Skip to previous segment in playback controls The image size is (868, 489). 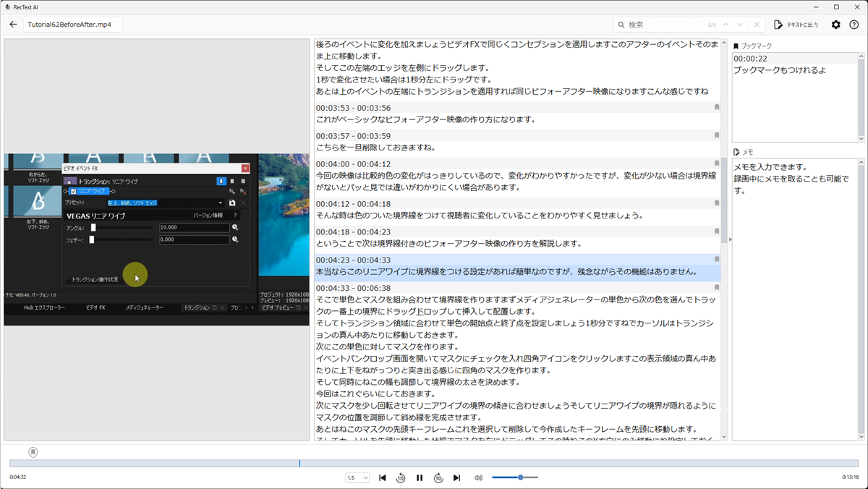click(383, 477)
